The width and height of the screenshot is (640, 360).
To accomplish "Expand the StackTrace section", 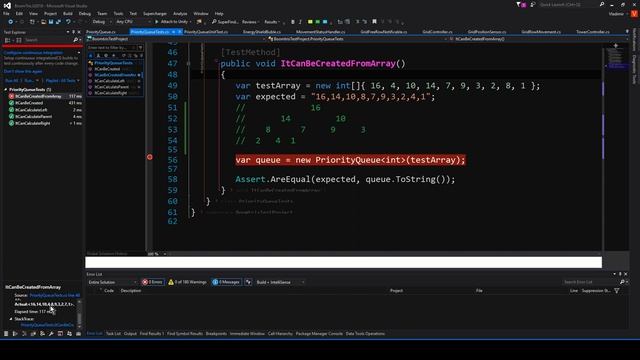I will coord(11,319).
